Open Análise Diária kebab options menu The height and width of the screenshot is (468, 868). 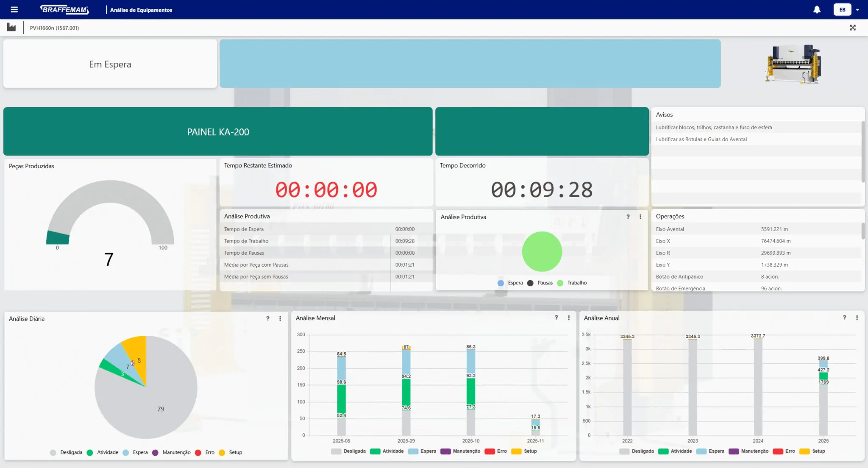280,318
